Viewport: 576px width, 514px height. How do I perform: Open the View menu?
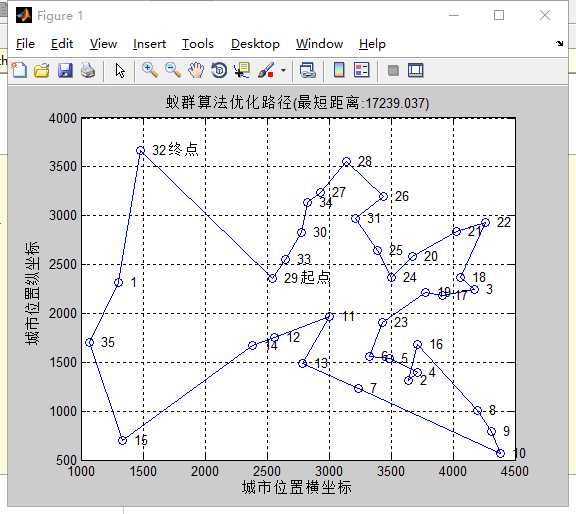[x=103, y=44]
